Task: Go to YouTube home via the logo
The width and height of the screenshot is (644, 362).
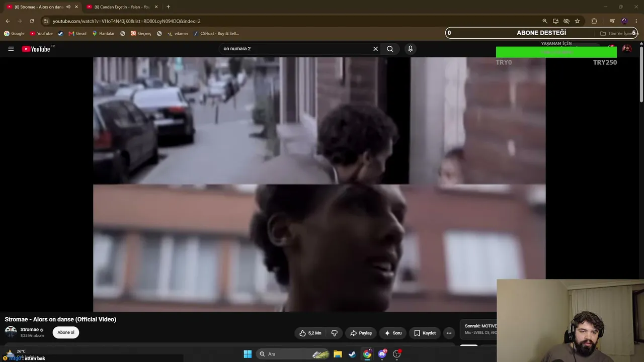Action: click(36, 49)
